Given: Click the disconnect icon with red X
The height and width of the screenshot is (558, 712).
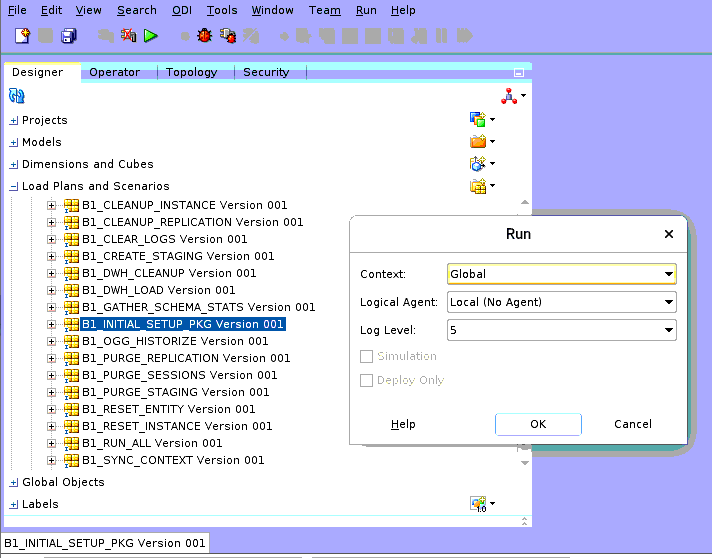Looking at the screenshot, I should click(x=129, y=35).
